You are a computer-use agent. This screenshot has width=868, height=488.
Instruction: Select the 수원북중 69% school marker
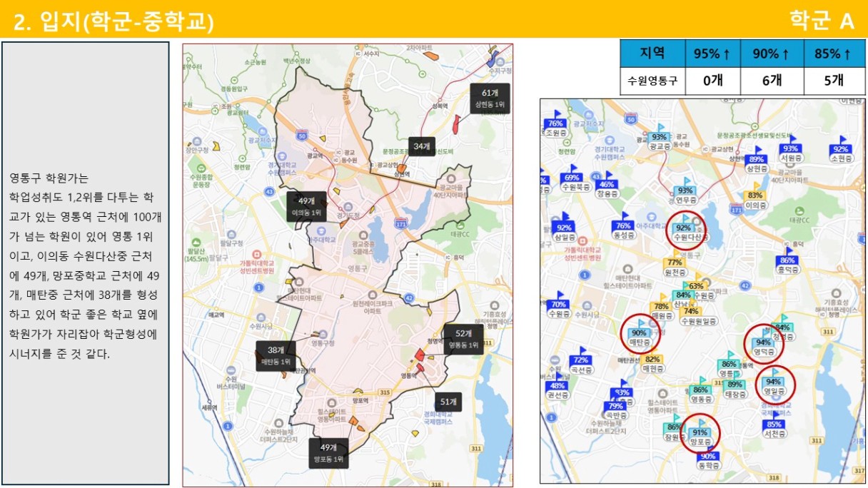(572, 177)
